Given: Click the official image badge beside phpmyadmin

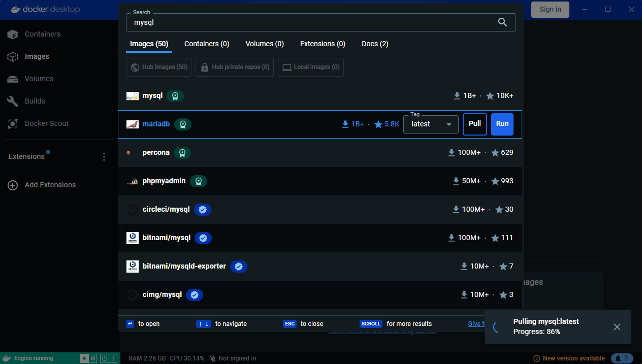Looking at the screenshot, I should (x=199, y=181).
